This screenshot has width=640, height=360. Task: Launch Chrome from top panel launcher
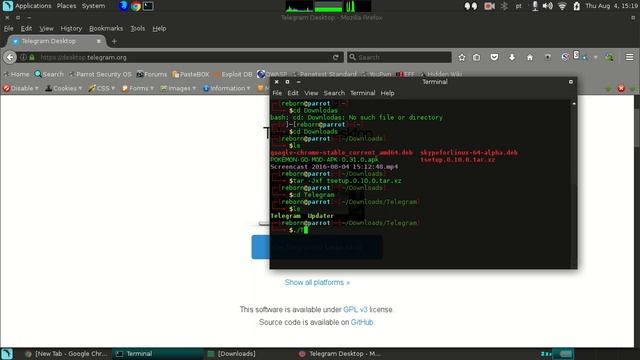pyautogui.click(x=136, y=6)
